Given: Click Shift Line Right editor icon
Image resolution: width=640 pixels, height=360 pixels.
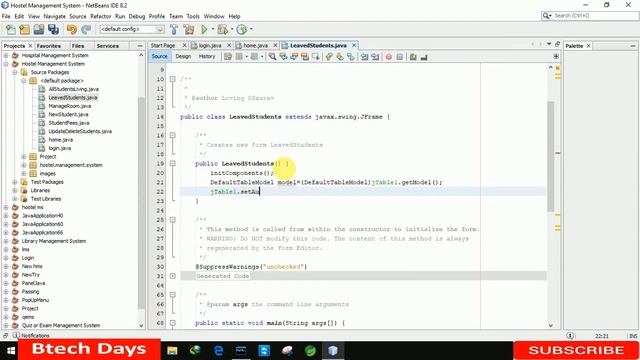Looking at the screenshot, I should tap(375, 57).
